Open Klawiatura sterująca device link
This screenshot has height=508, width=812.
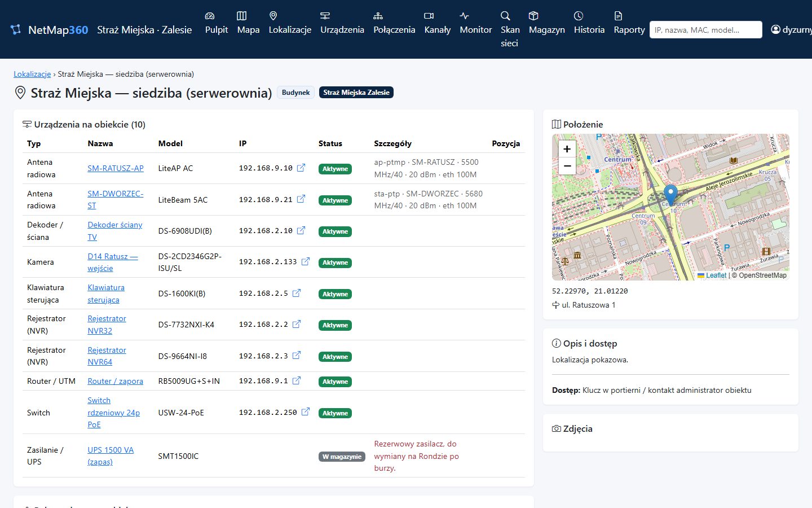(106, 294)
